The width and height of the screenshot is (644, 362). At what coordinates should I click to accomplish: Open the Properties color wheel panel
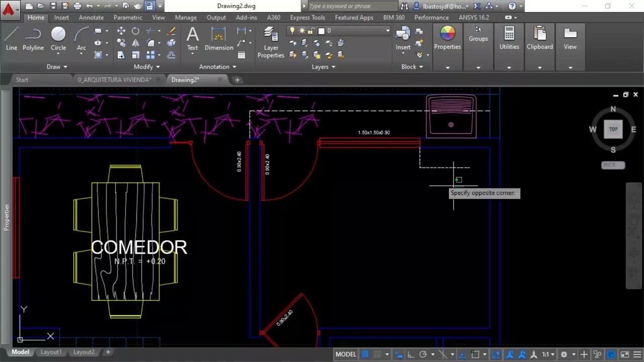point(447,39)
